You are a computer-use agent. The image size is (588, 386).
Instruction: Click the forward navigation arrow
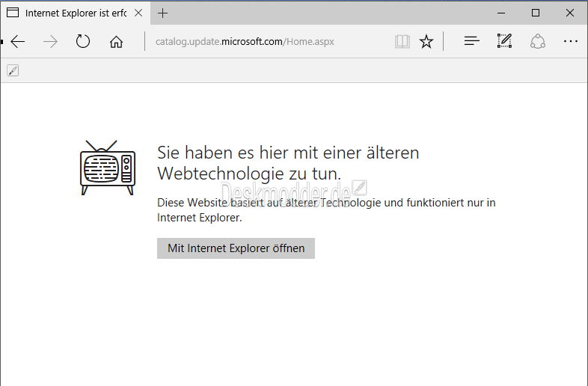[x=50, y=41]
